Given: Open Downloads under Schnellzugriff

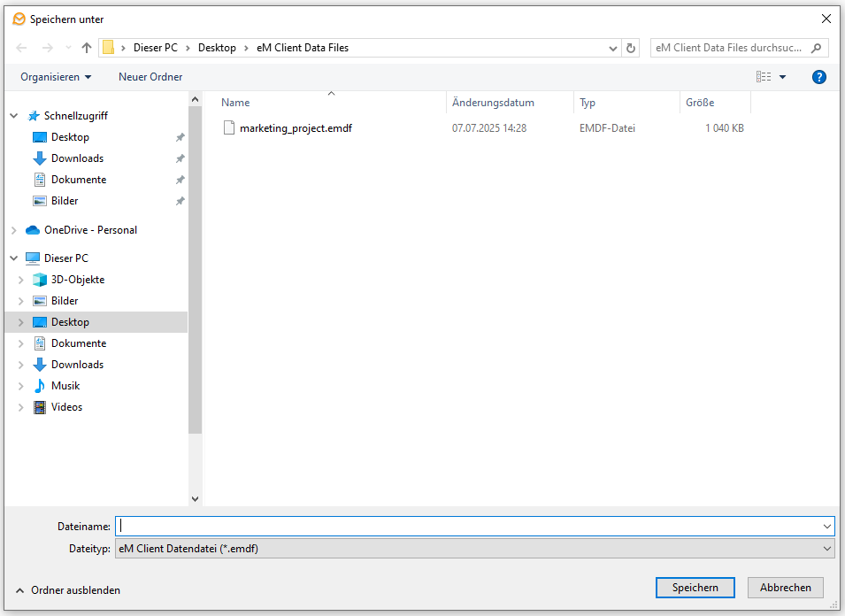Looking at the screenshot, I should (77, 158).
